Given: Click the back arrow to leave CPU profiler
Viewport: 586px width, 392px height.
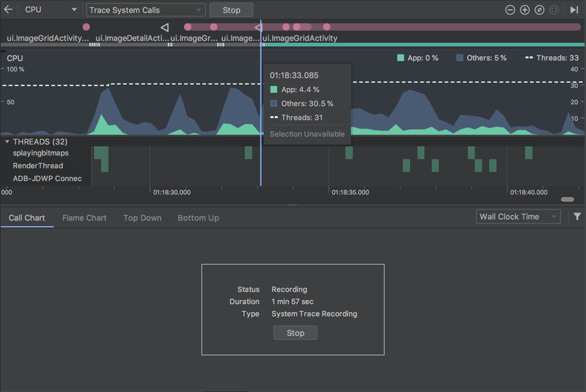Looking at the screenshot, I should (8, 10).
